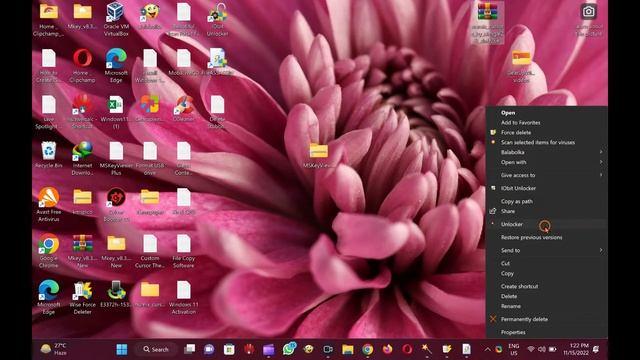Choose Restore previous versions
640x360 pixels.
pos(546,237)
